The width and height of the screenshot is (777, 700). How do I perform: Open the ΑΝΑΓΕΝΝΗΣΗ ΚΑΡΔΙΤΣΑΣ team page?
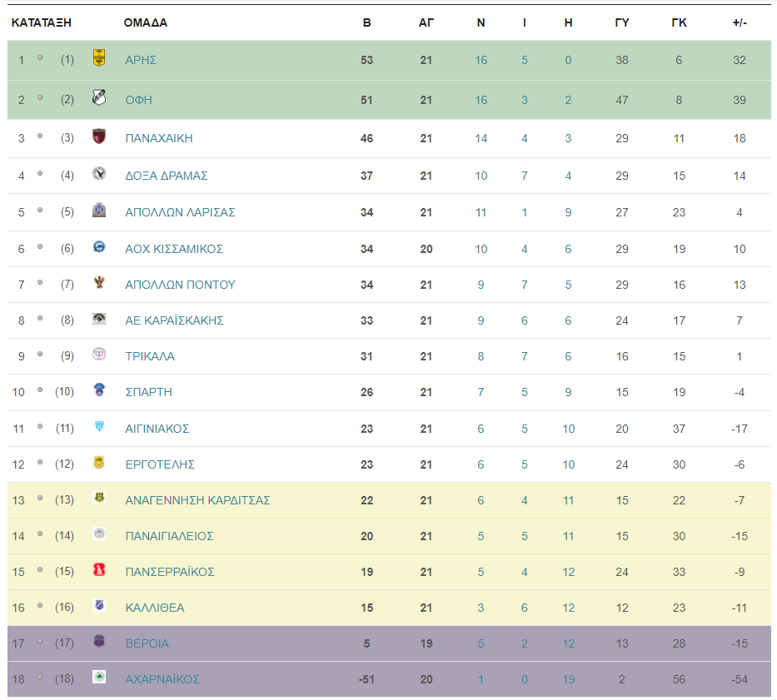coord(197,500)
